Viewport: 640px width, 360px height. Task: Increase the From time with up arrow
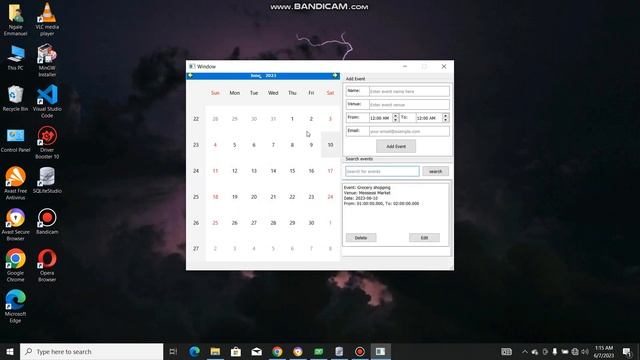click(395, 116)
